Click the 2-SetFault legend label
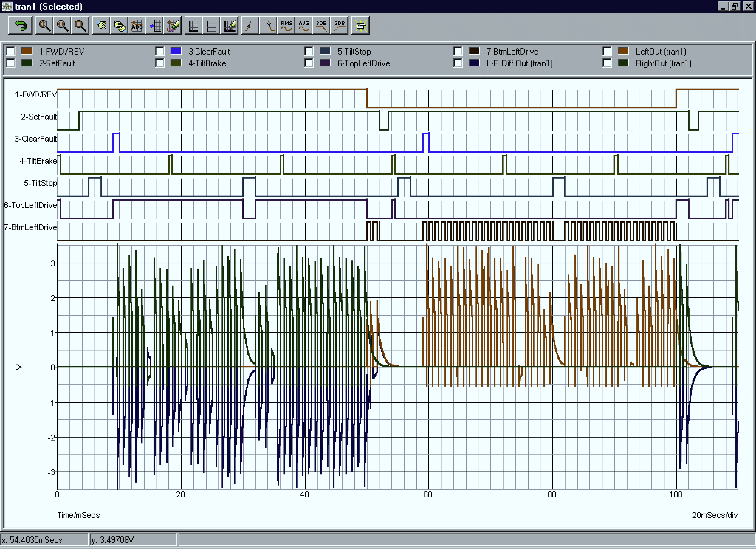This screenshot has height=549, width=756. [57, 63]
